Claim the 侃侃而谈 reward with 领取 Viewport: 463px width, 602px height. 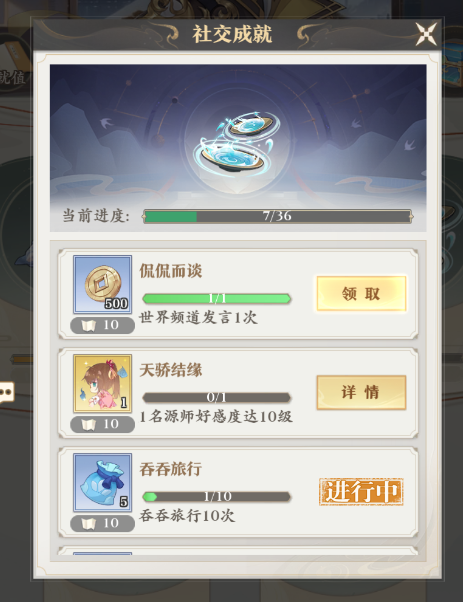tap(361, 294)
